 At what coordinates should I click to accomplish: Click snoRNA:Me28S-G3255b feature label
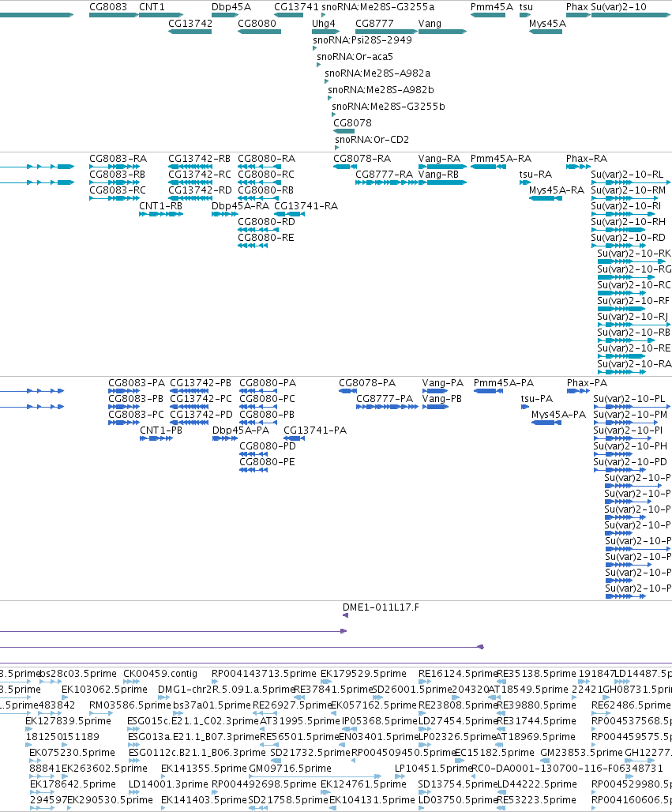(x=389, y=107)
